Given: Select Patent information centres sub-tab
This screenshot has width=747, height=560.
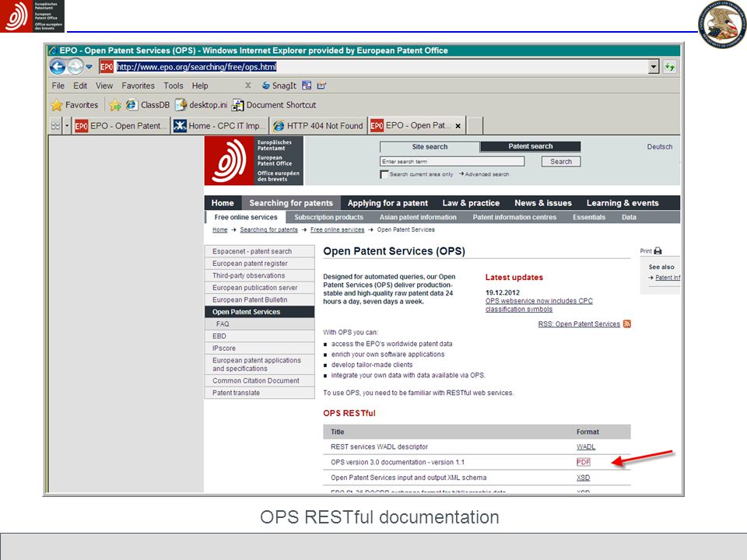Looking at the screenshot, I should pos(514,217).
